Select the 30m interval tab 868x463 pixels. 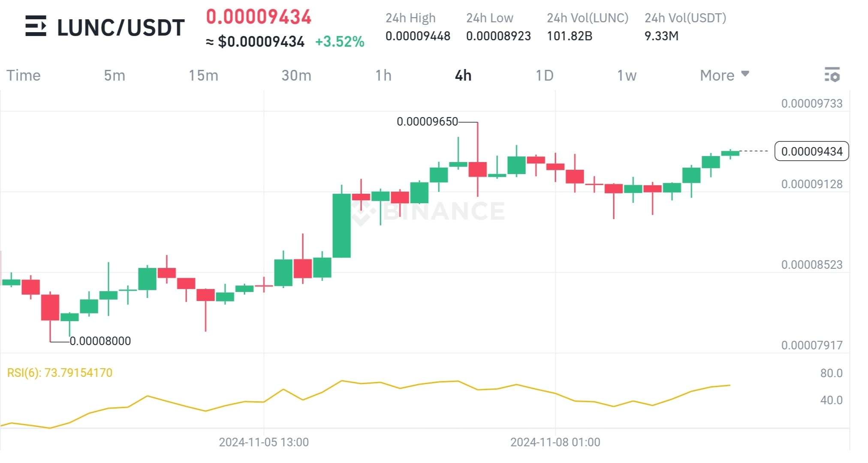pyautogui.click(x=296, y=75)
